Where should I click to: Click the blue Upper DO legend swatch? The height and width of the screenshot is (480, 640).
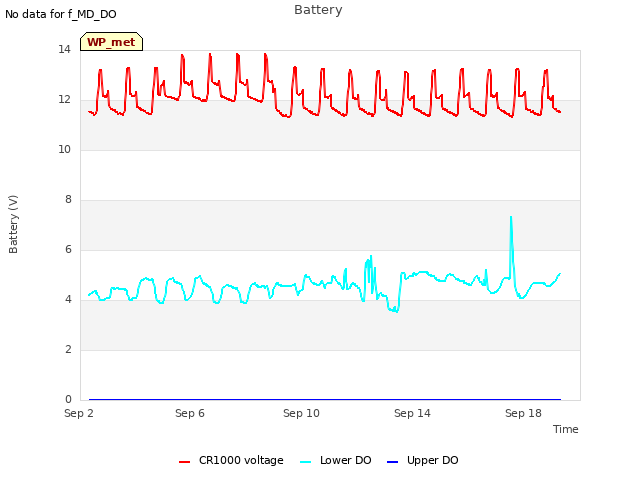392,462
